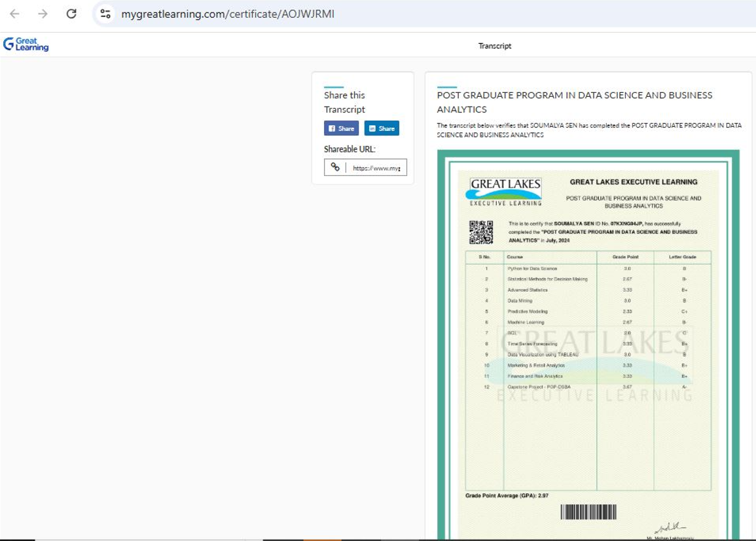
Task: Click 'Python for Data Science' course row
Action: click(588, 268)
